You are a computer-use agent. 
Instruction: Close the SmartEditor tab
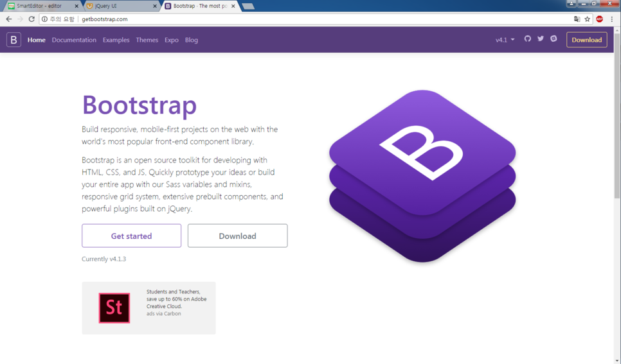click(76, 6)
